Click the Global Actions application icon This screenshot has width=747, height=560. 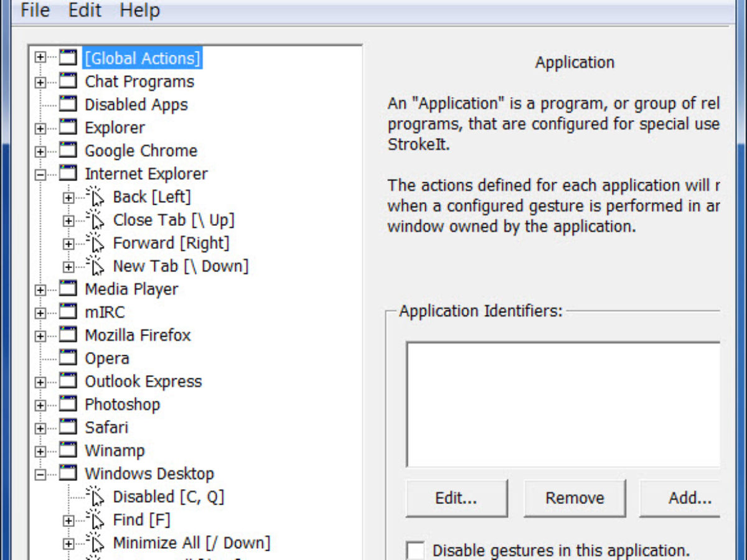(x=68, y=58)
